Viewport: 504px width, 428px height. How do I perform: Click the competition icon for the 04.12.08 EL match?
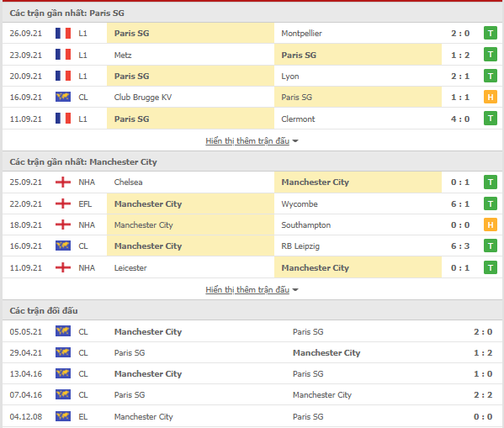(63, 416)
